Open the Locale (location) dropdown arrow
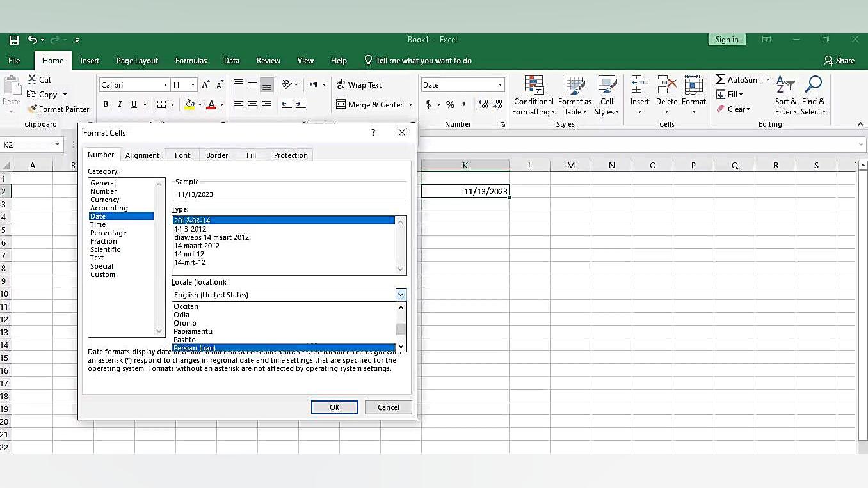The image size is (868, 488). [x=401, y=295]
